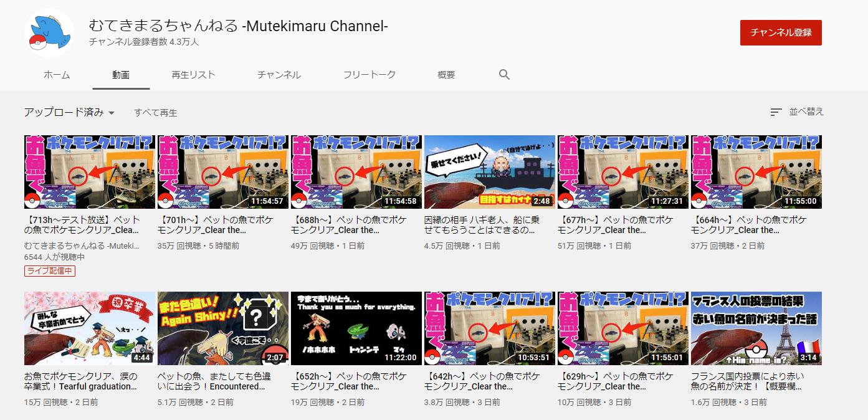Open the 概要 tab
Screen dimensions: 868x420
point(446,75)
